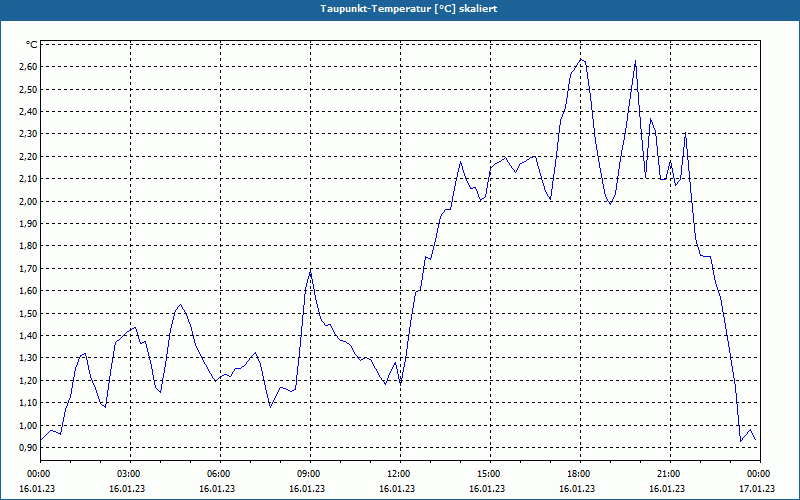Screen dimensions: 800x500
Task: Click the chart title 'Taupunkt-Temperatur [°C] skaliert'
Action: (409, 9)
